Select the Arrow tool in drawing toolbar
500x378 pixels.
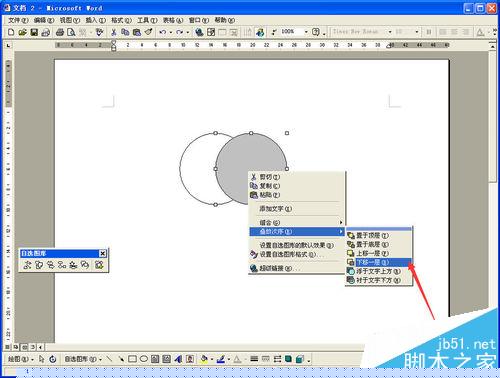tap(121, 359)
